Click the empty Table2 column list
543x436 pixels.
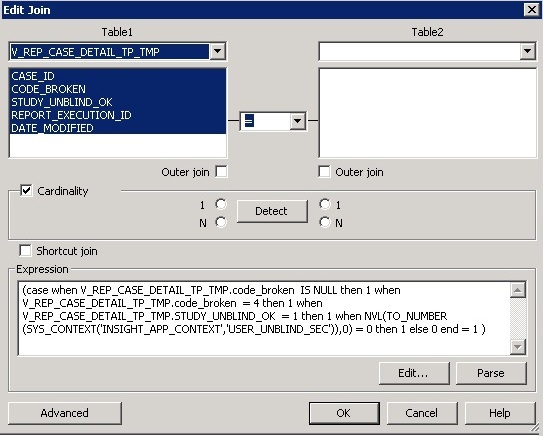coord(428,113)
